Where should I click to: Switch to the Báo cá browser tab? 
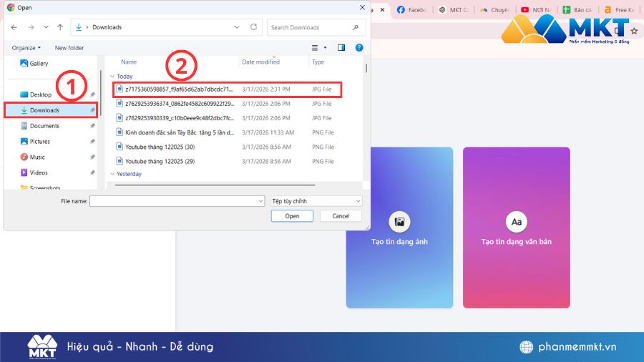(x=577, y=10)
